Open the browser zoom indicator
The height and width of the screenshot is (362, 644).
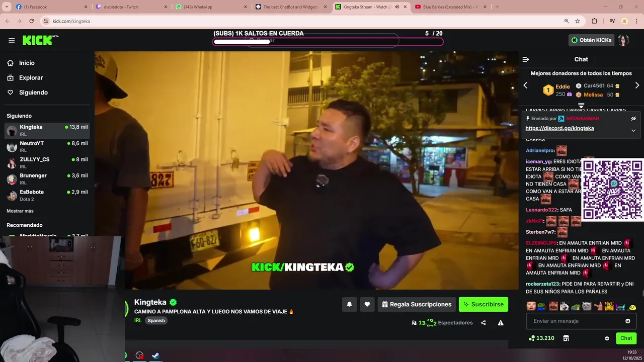tap(567, 21)
